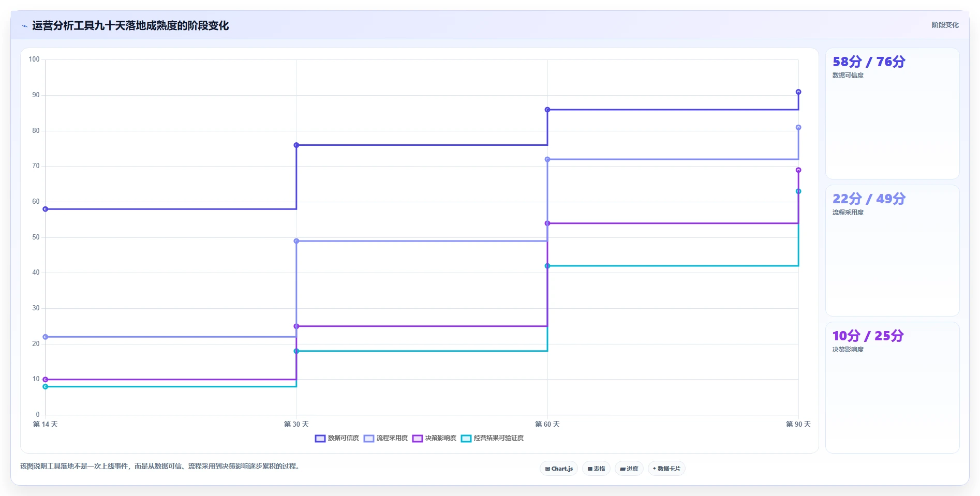Click the chart icon beside the panel title
Viewport: 980px width, 496px height.
[24, 26]
